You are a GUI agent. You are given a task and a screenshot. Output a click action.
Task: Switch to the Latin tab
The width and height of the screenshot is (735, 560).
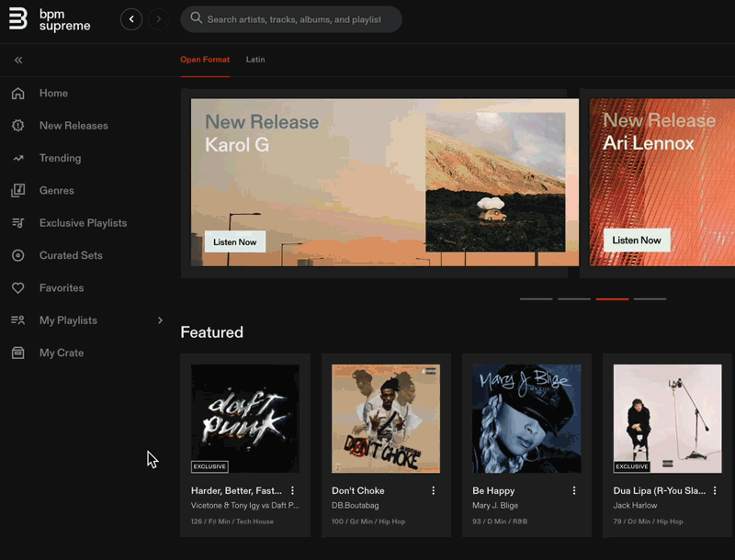pyautogui.click(x=255, y=60)
